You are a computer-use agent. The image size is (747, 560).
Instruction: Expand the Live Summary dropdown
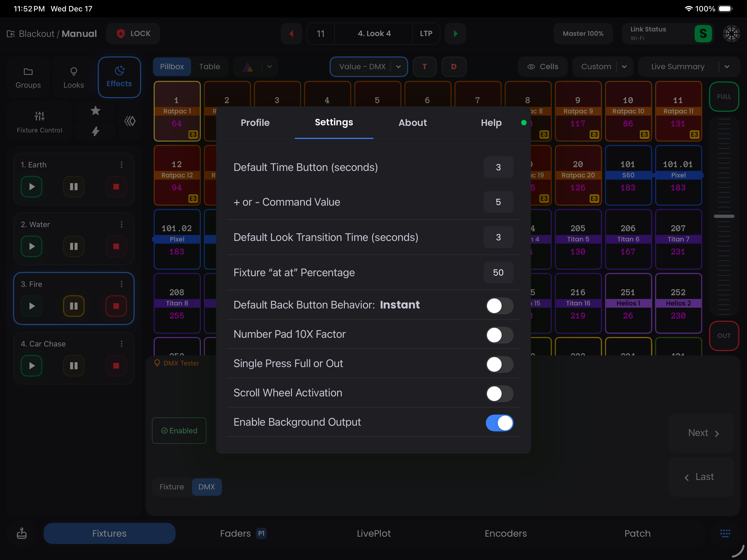point(727,66)
